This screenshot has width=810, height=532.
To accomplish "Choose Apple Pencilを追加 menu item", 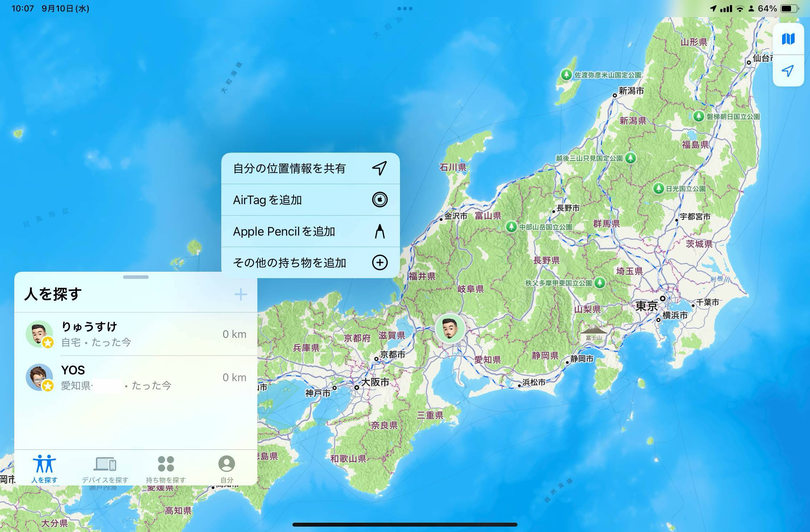I will coord(310,231).
